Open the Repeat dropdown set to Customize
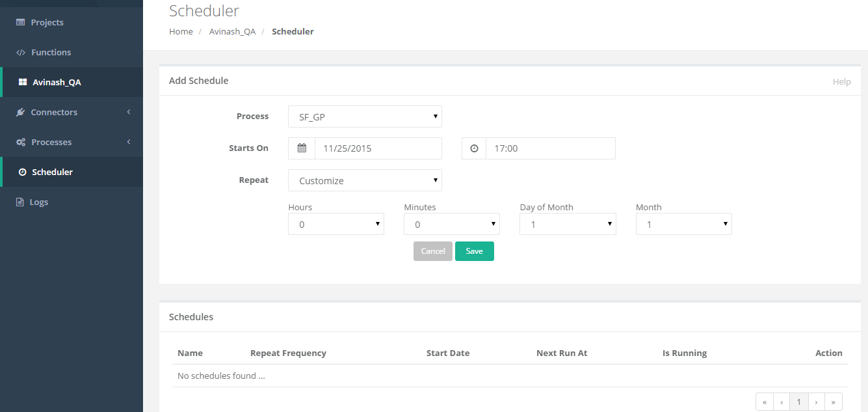This screenshot has height=412, width=868. (x=365, y=180)
